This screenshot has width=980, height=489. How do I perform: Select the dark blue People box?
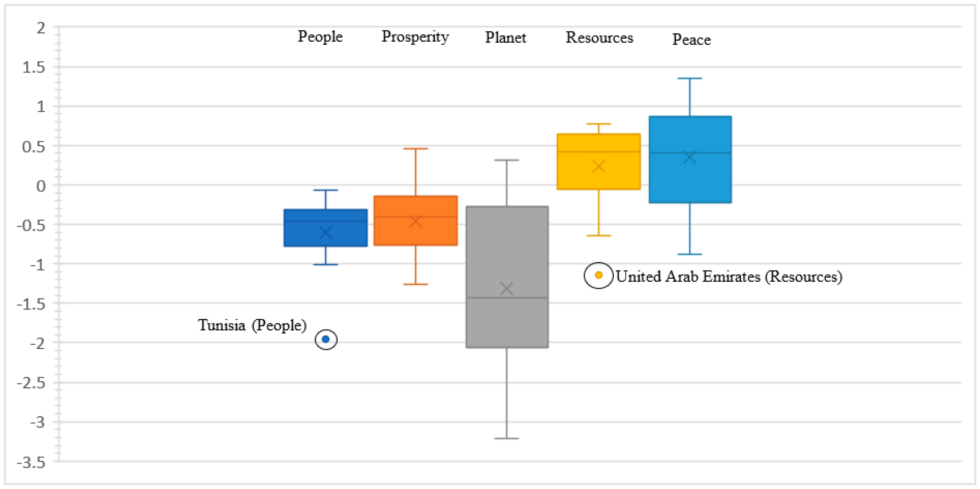coord(326,228)
